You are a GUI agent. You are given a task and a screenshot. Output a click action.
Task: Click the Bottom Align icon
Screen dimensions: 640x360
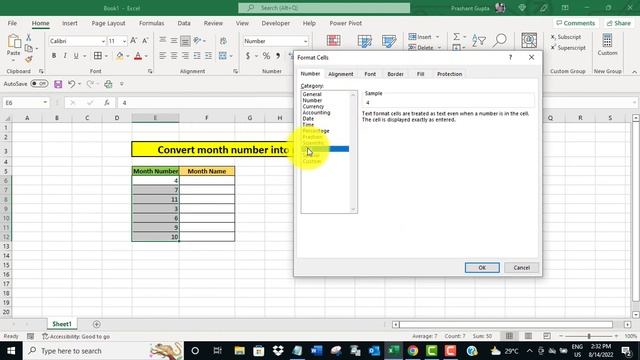tap(185, 41)
